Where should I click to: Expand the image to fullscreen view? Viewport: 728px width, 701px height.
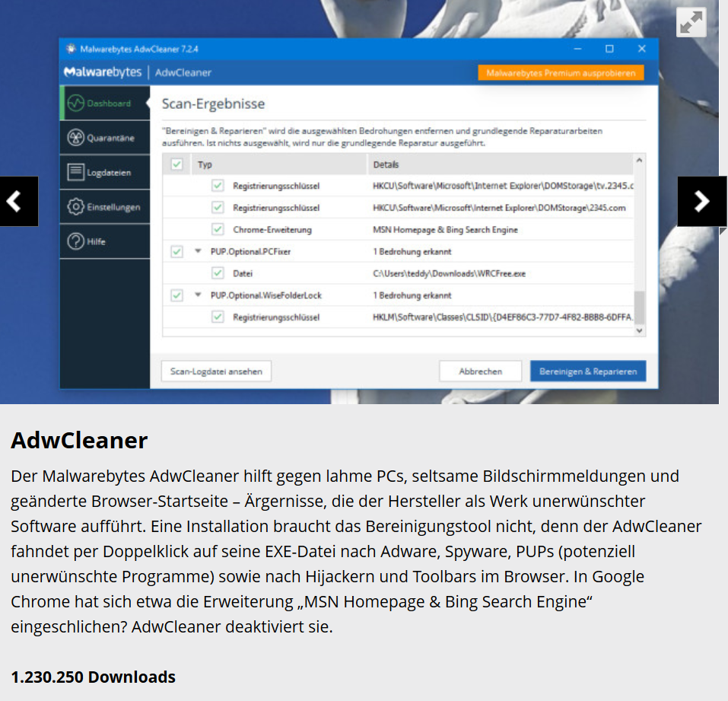(x=691, y=23)
